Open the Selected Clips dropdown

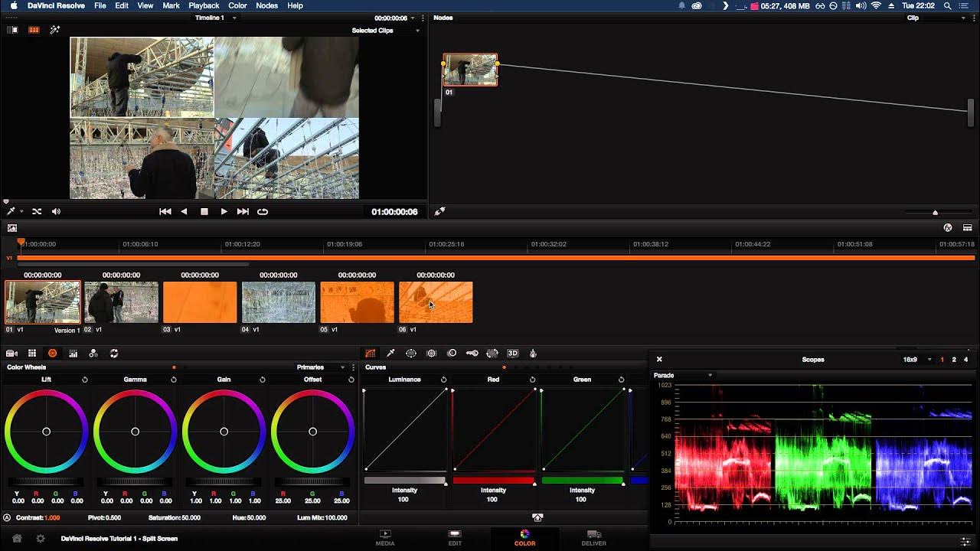[x=385, y=31]
